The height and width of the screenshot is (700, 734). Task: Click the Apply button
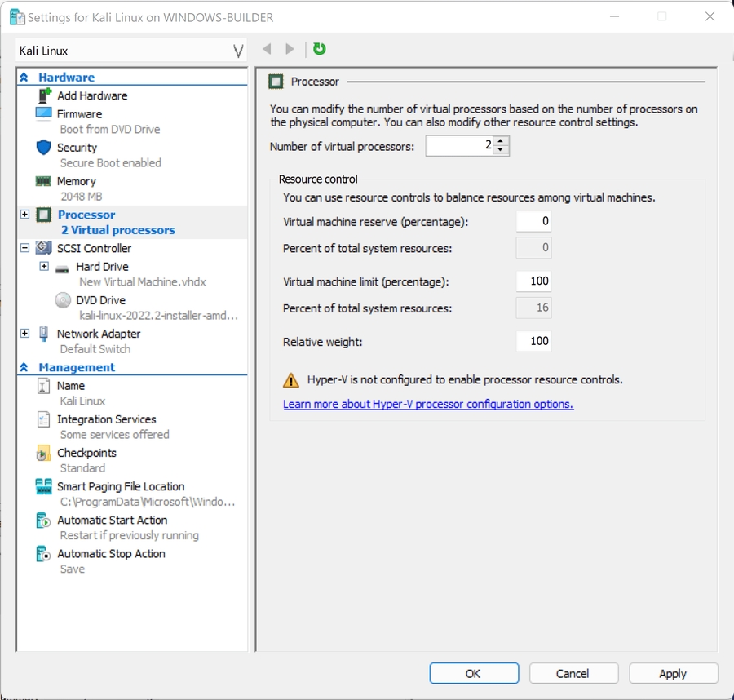pos(673,673)
